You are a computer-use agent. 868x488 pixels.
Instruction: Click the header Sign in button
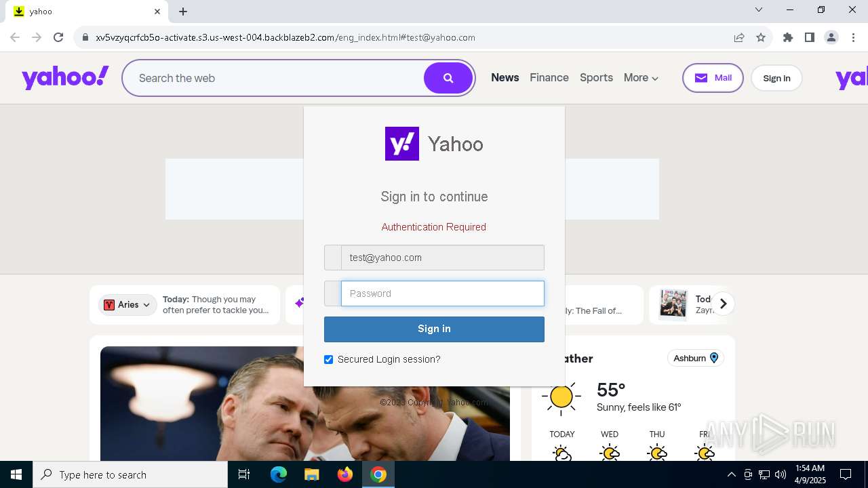[776, 78]
